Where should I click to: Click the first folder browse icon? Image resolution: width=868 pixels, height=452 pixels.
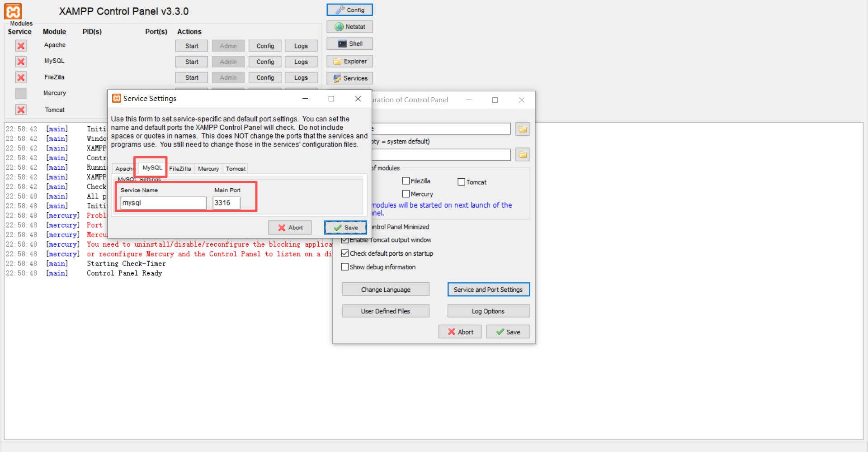point(523,129)
